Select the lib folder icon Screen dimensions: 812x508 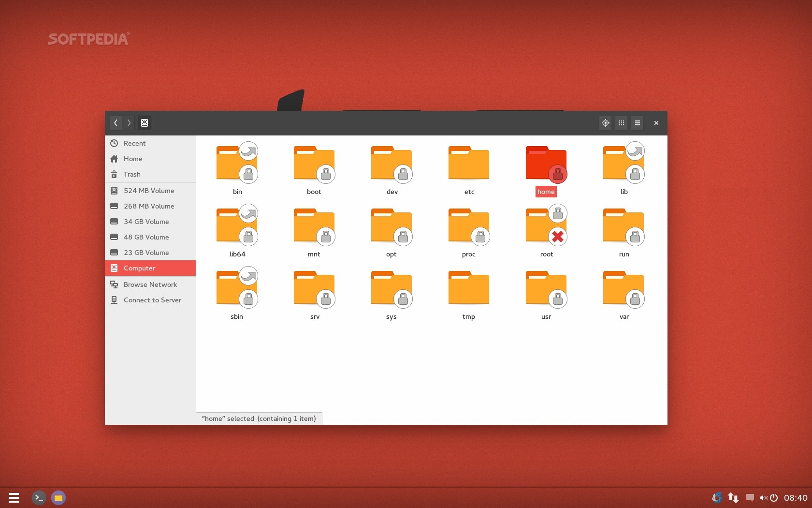623,163
